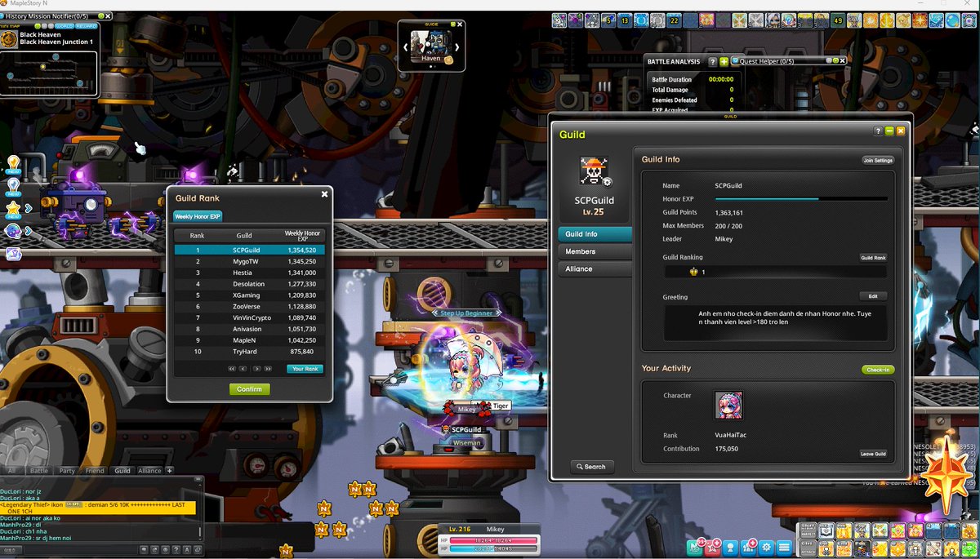Select ZooVerse row in Guild Rank
Image resolution: width=980 pixels, height=559 pixels.
(x=249, y=306)
